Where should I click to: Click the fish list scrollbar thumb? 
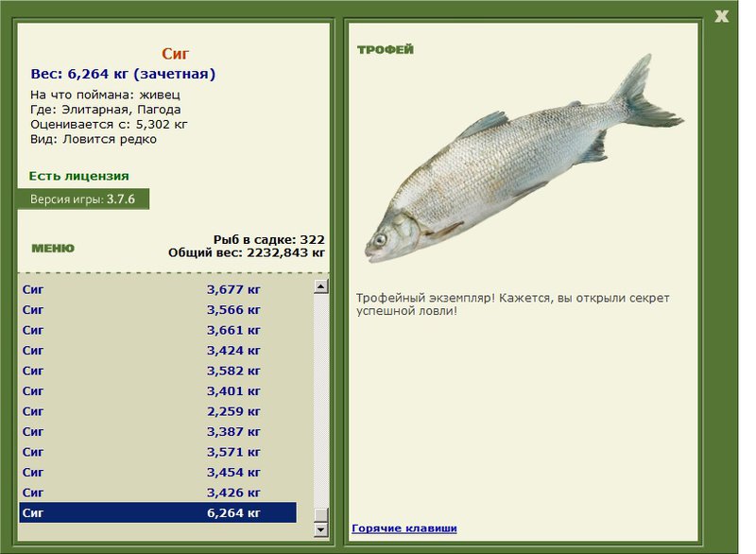pos(321,514)
